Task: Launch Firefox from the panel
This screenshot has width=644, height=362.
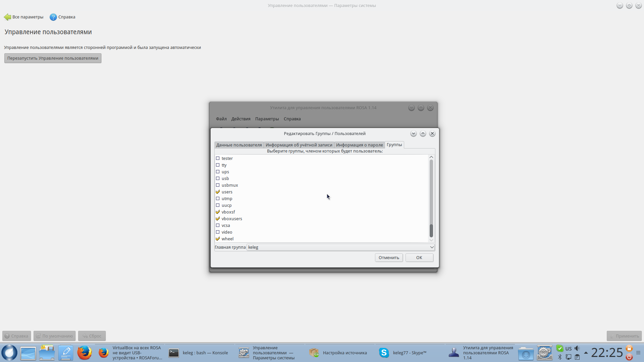Action: pyautogui.click(x=84, y=353)
